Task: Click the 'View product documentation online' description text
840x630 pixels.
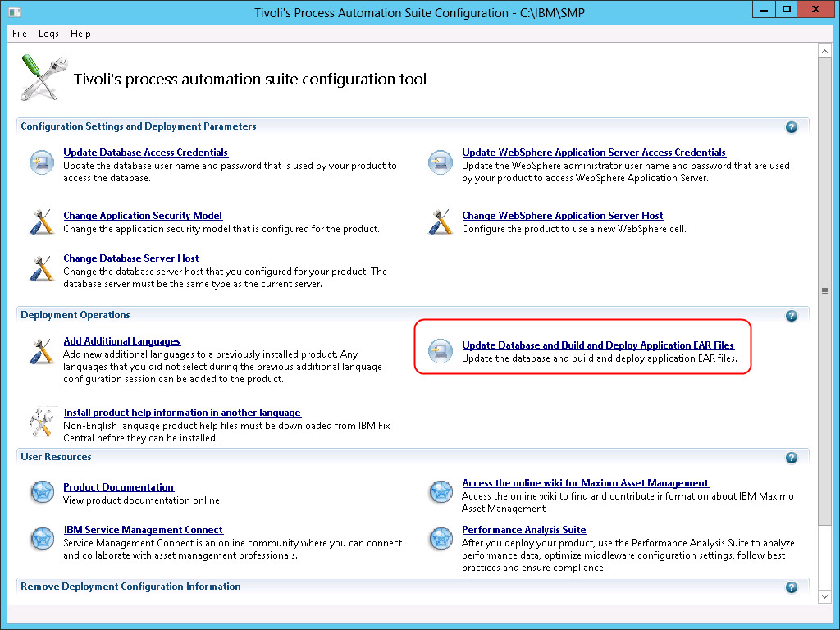Action: (141, 500)
